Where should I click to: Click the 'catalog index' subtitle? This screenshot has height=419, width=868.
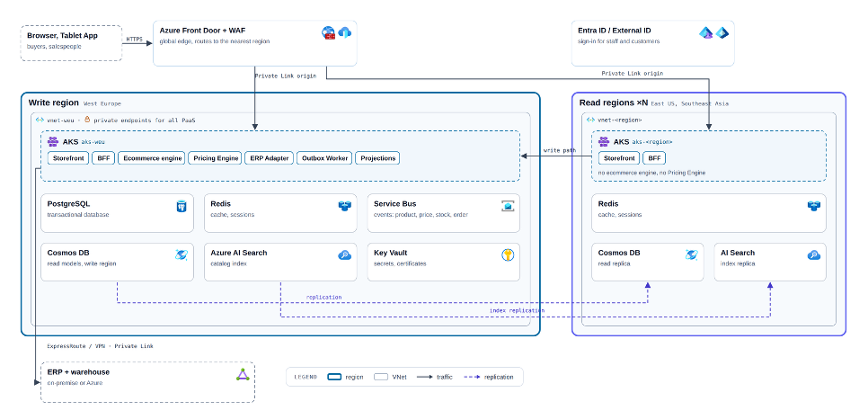[229, 263]
